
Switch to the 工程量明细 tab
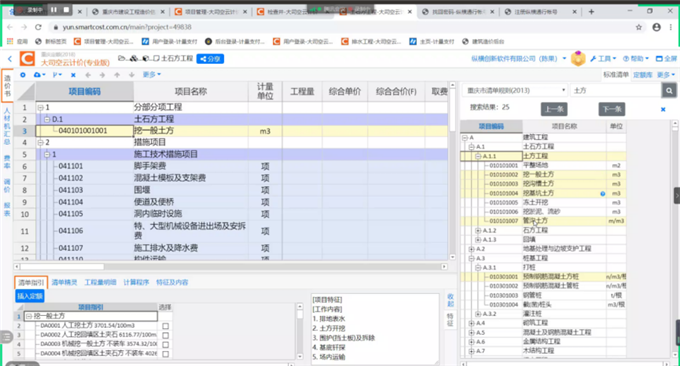click(100, 282)
